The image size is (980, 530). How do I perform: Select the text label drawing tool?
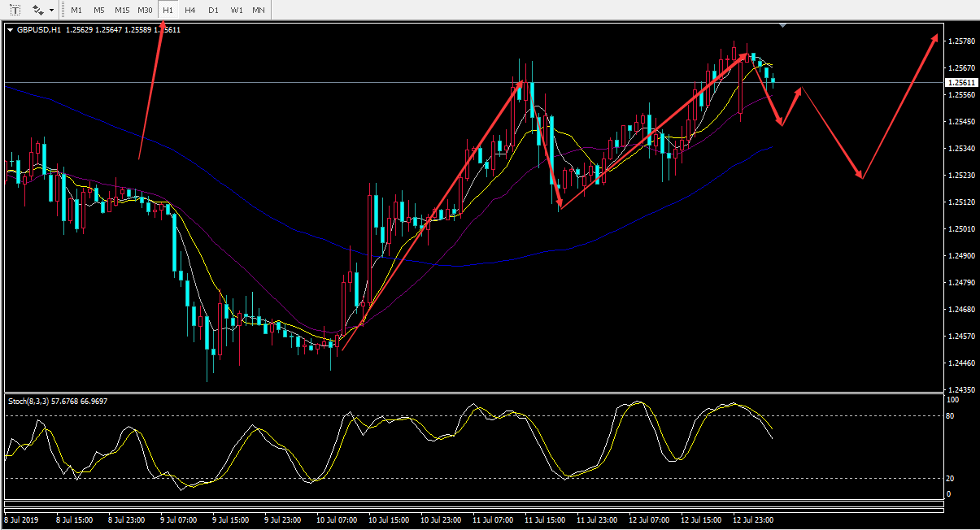tap(15, 10)
